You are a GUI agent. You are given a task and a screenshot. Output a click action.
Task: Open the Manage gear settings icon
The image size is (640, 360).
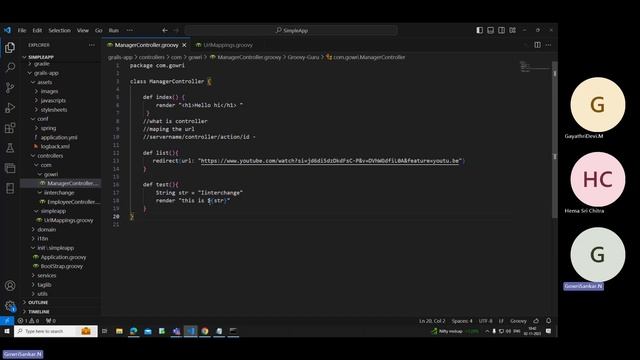(10, 306)
